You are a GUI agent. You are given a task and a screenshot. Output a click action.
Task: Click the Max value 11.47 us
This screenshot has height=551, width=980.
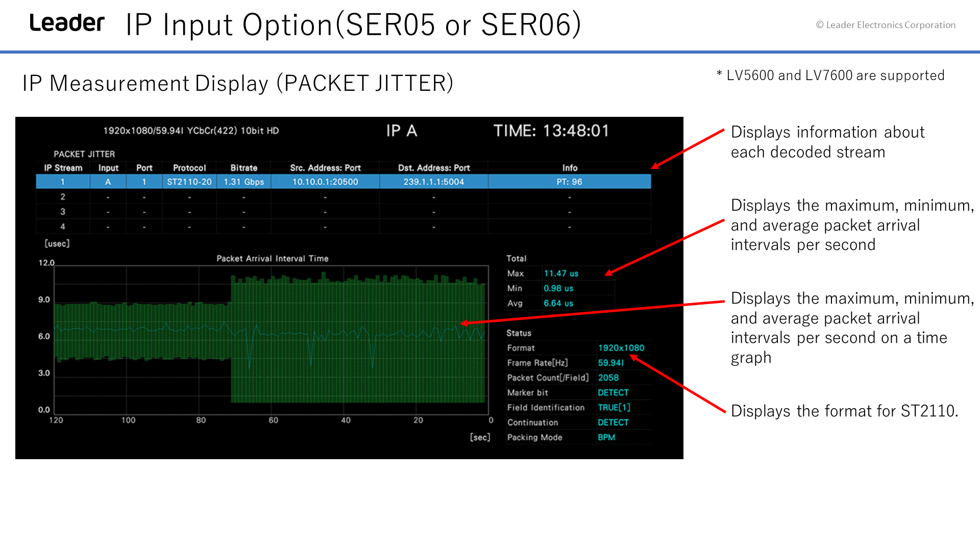(561, 273)
